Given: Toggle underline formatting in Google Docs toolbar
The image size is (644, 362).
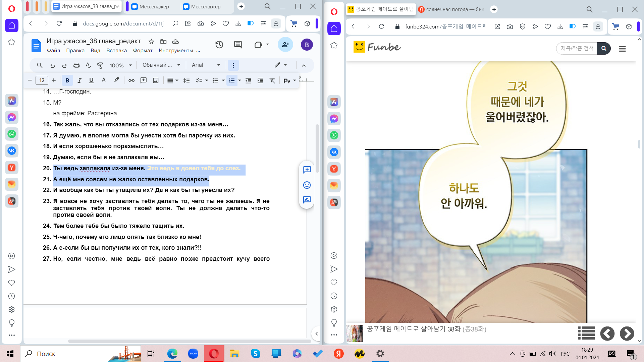Looking at the screenshot, I should [91, 80].
